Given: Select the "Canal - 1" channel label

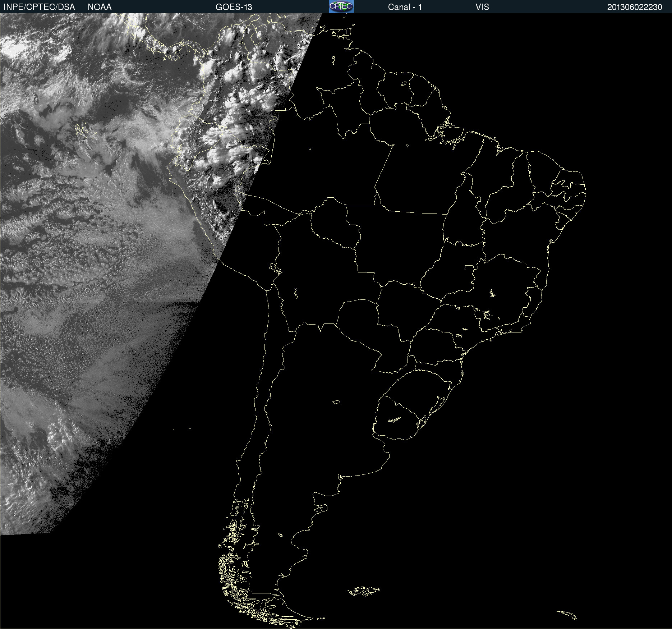Looking at the screenshot, I should point(405,7).
